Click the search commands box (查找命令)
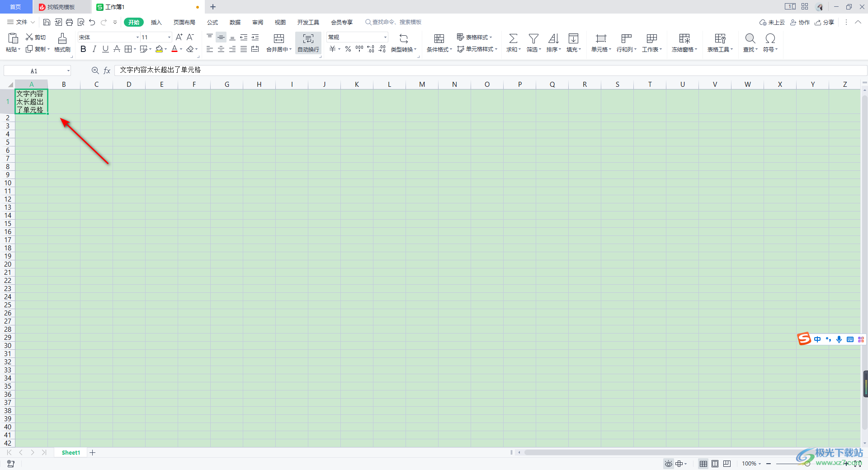Screen dimensions: 868x470 tap(393, 22)
